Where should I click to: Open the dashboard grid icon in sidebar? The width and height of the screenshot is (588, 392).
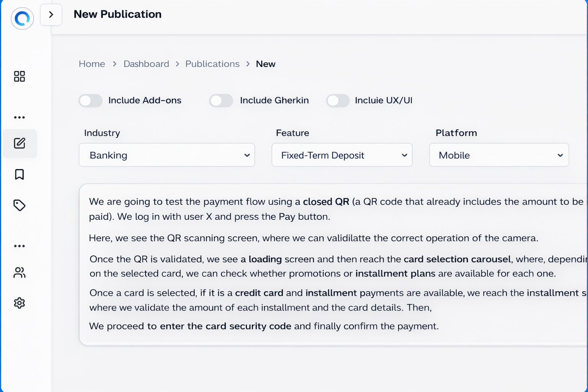pos(20,77)
